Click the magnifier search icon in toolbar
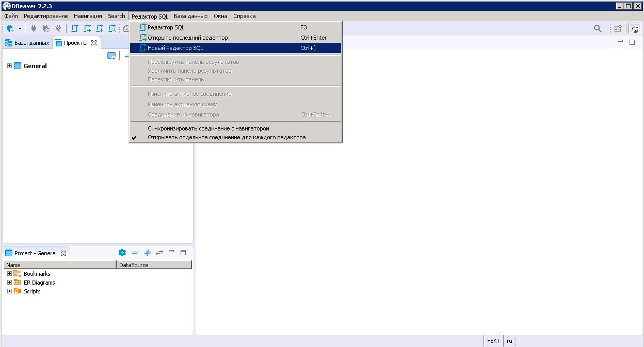This screenshot has width=644, height=347. coord(598,29)
